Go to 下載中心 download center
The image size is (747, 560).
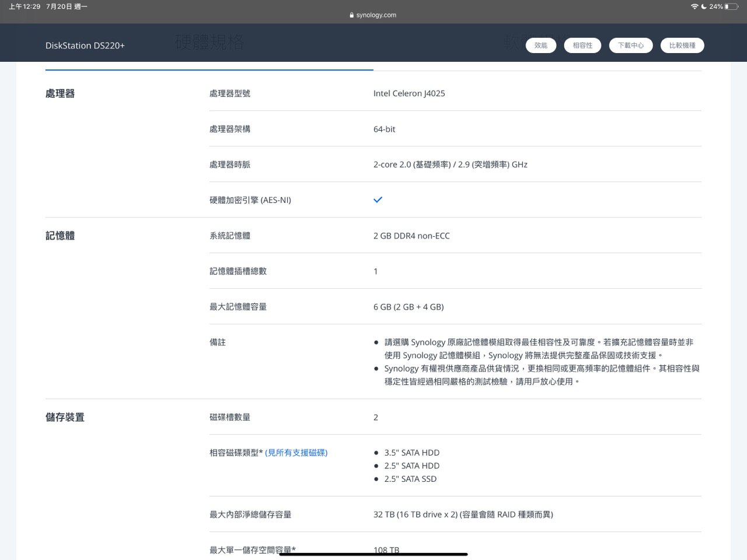630,45
